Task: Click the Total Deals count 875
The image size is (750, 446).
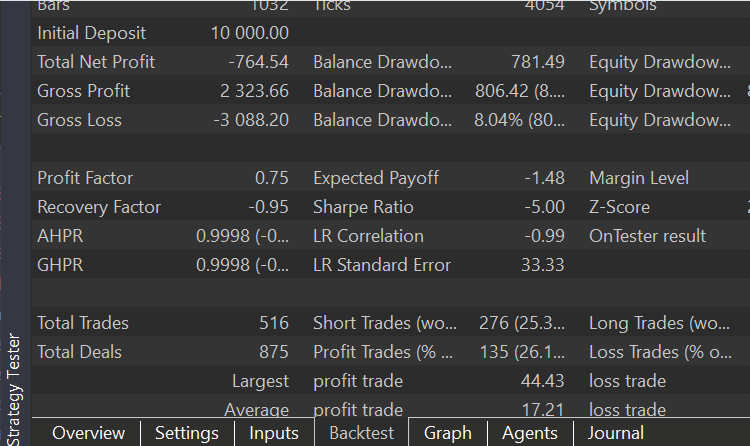Action: [272, 352]
